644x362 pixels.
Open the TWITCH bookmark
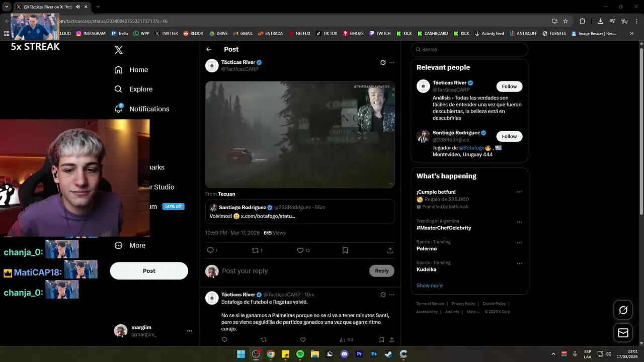[x=379, y=34]
